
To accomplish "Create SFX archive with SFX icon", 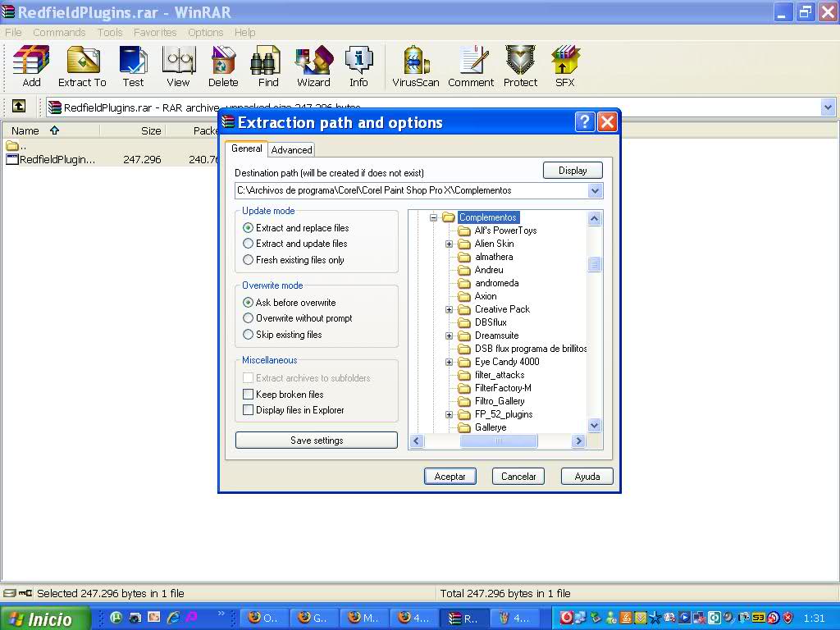I will point(565,66).
